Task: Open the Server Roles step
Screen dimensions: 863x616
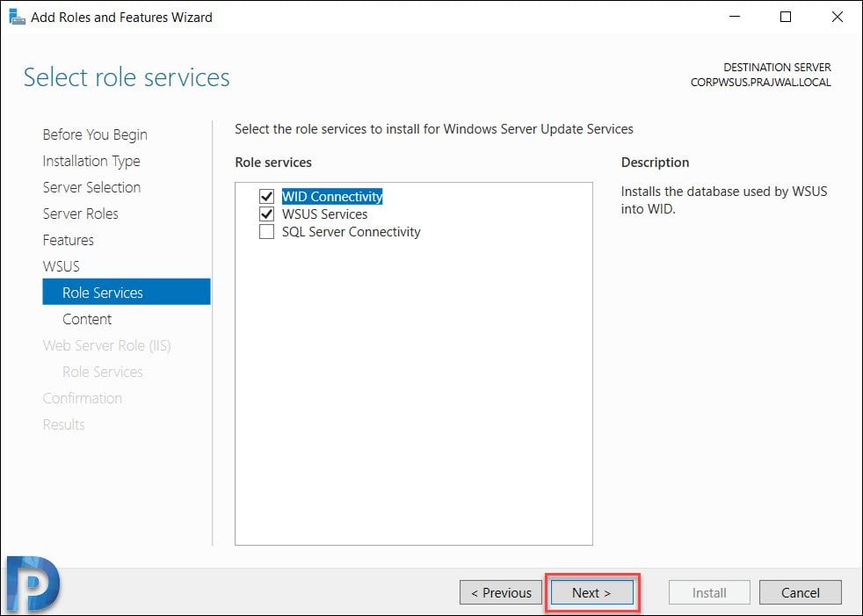Action: click(x=80, y=214)
